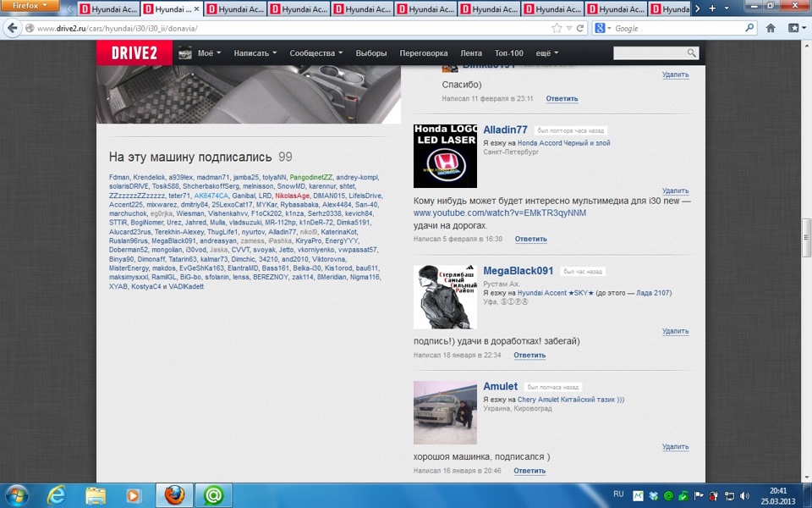This screenshot has height=508, width=812.
Task: Reload page using the refresh icon
Action: pos(580,28)
